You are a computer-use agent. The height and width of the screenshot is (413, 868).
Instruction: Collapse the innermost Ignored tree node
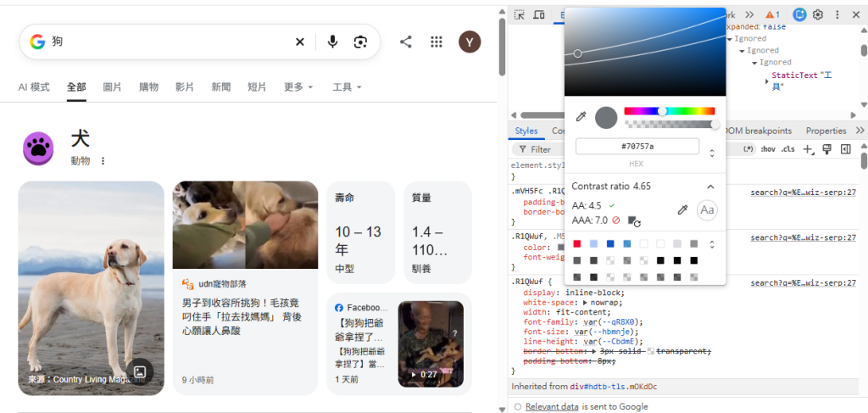[754, 63]
